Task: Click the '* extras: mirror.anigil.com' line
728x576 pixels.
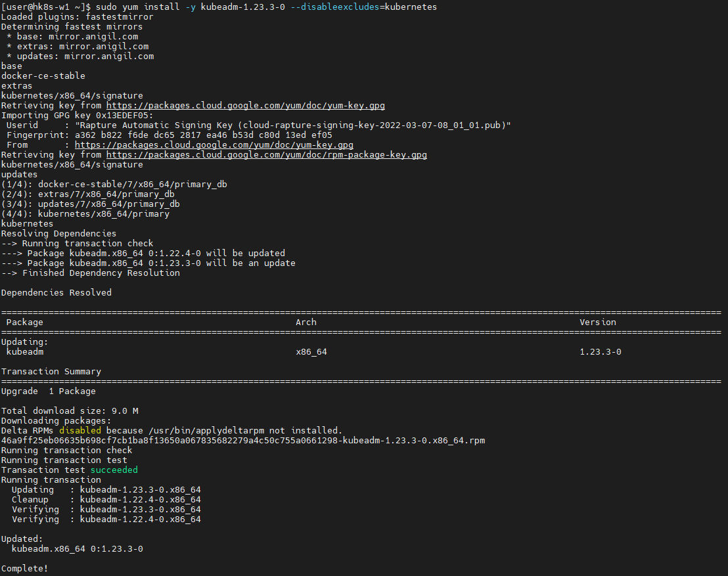Action: pos(78,47)
